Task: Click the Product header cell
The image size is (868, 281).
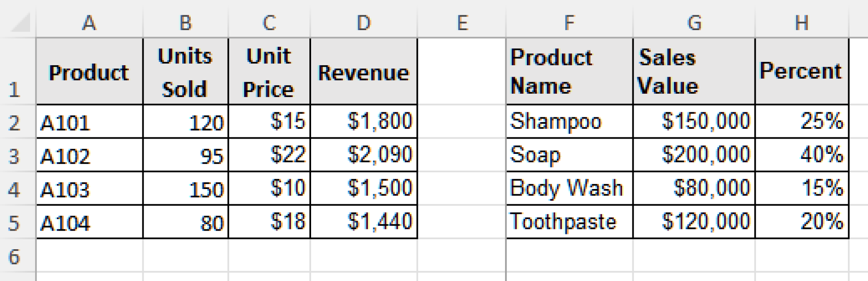Action: click(88, 72)
